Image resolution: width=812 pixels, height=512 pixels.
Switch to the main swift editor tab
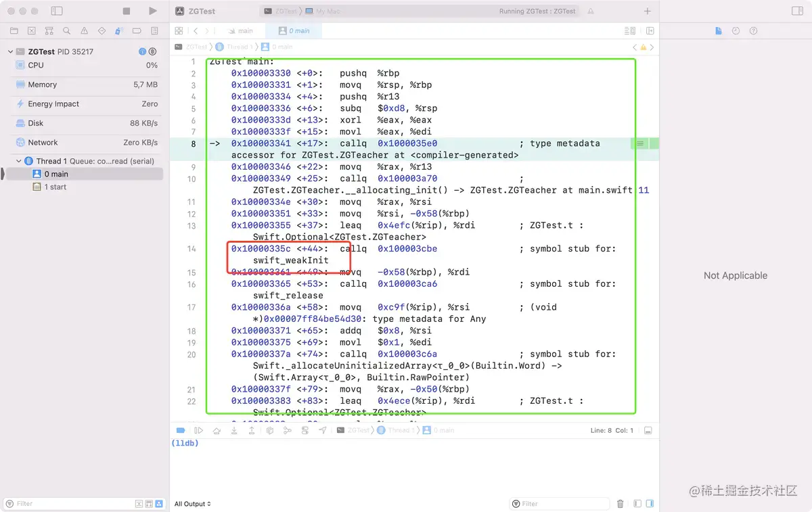[241, 31]
